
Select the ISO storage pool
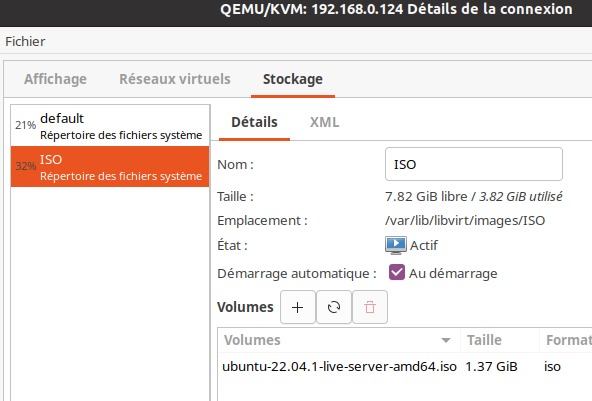tap(110, 167)
